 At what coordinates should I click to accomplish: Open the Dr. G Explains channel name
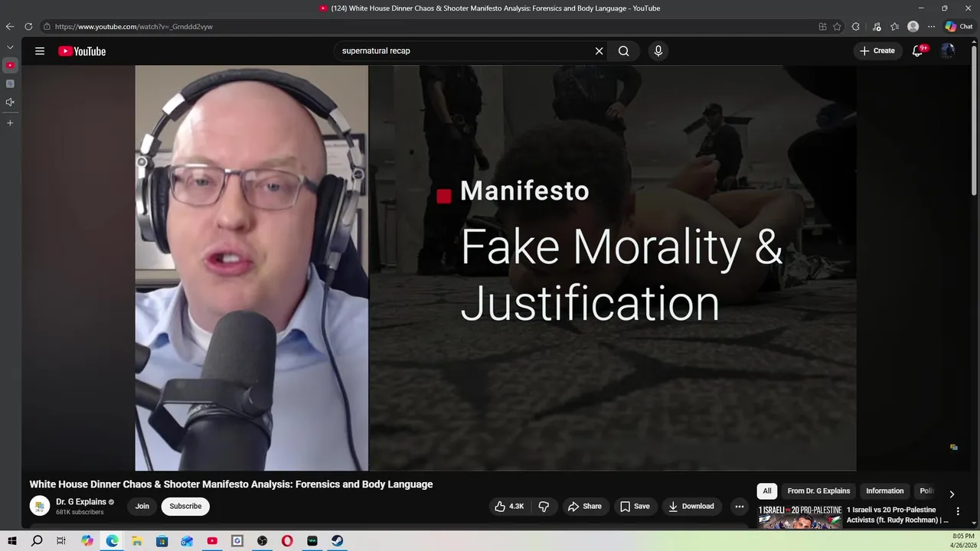(x=81, y=502)
